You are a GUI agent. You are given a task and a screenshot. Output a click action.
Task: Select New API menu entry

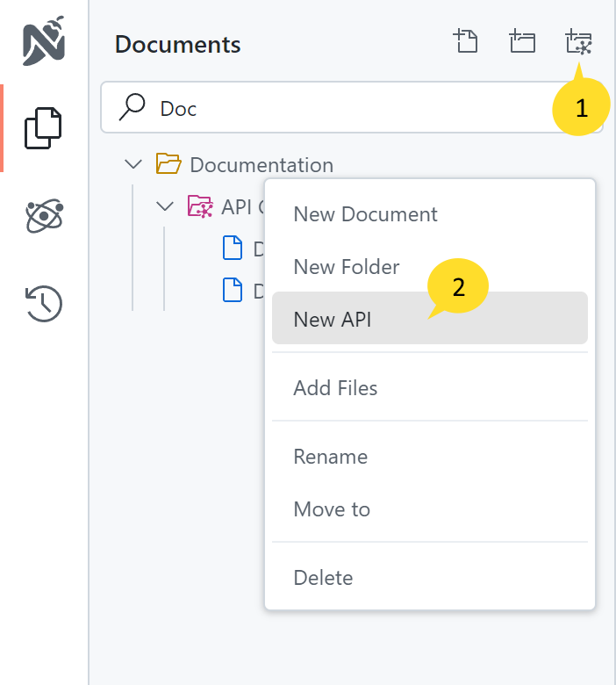point(333,320)
